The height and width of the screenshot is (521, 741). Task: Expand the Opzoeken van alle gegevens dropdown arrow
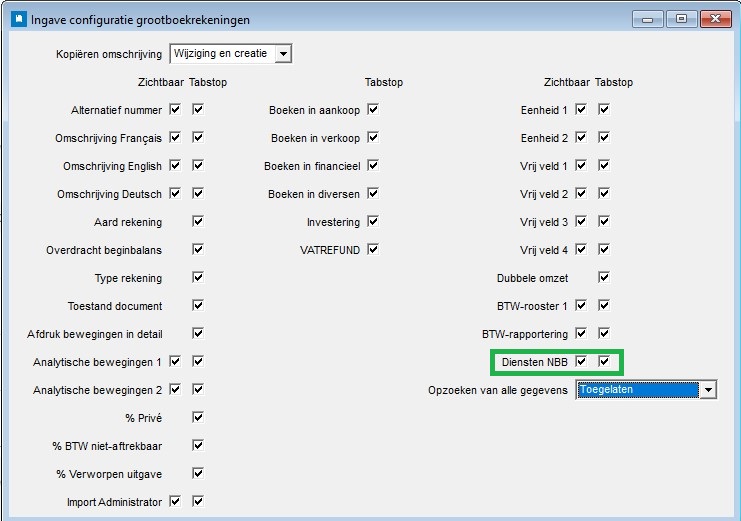(x=708, y=390)
